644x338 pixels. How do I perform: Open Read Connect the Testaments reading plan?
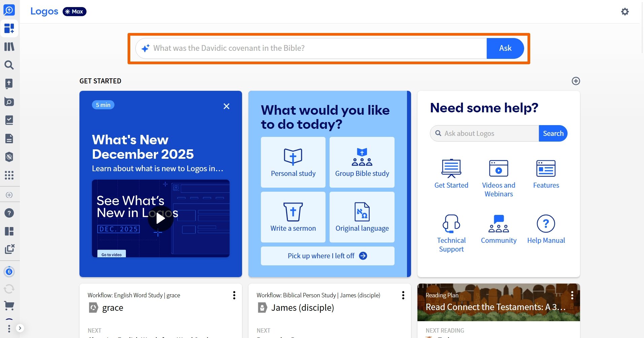click(495, 307)
